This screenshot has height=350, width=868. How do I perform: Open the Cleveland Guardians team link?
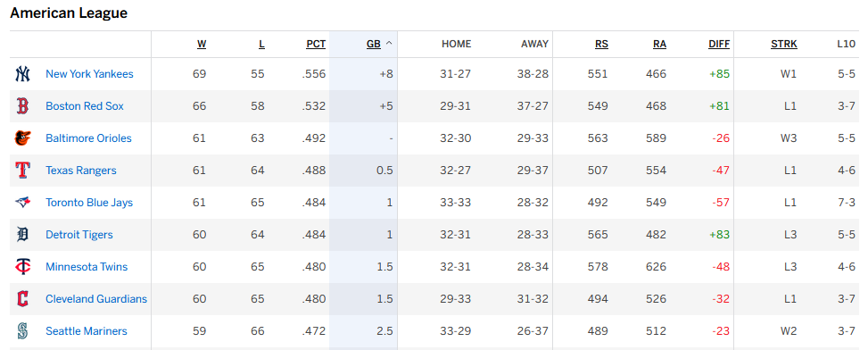pyautogui.click(x=96, y=298)
